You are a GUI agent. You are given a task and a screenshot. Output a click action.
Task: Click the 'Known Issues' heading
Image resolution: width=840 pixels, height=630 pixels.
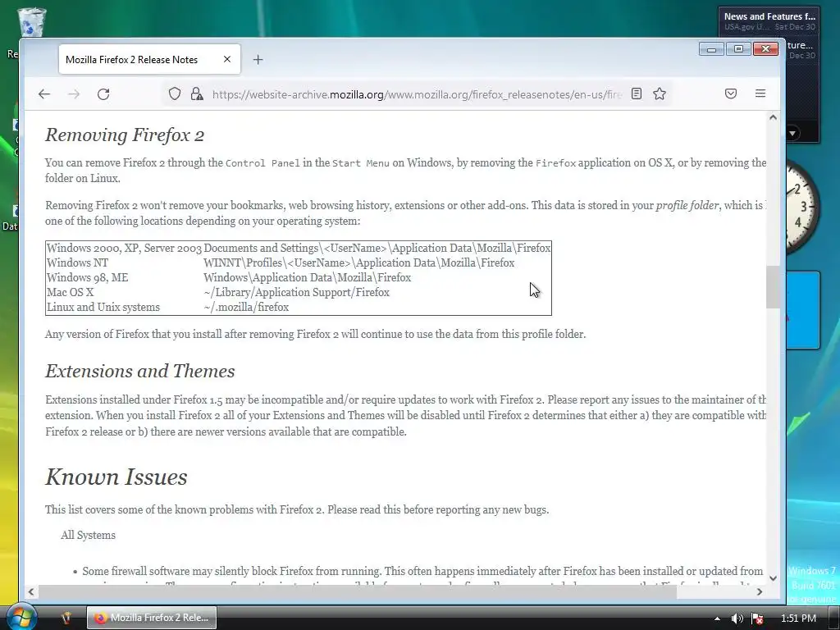click(116, 477)
